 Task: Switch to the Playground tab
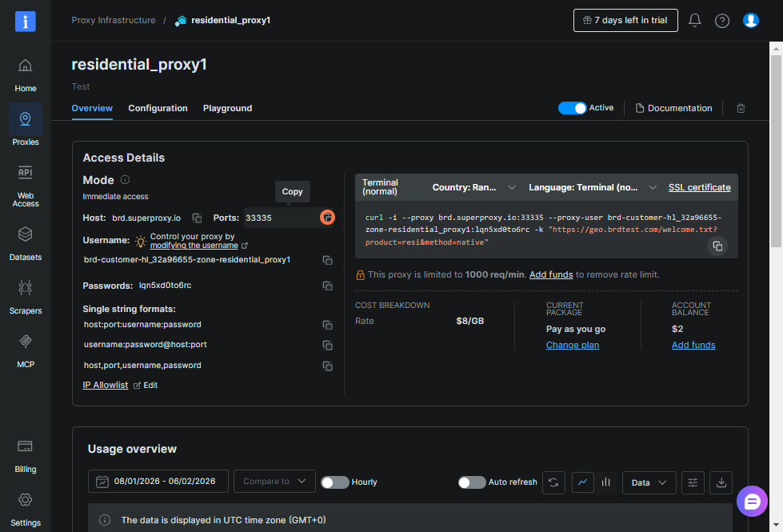227,108
